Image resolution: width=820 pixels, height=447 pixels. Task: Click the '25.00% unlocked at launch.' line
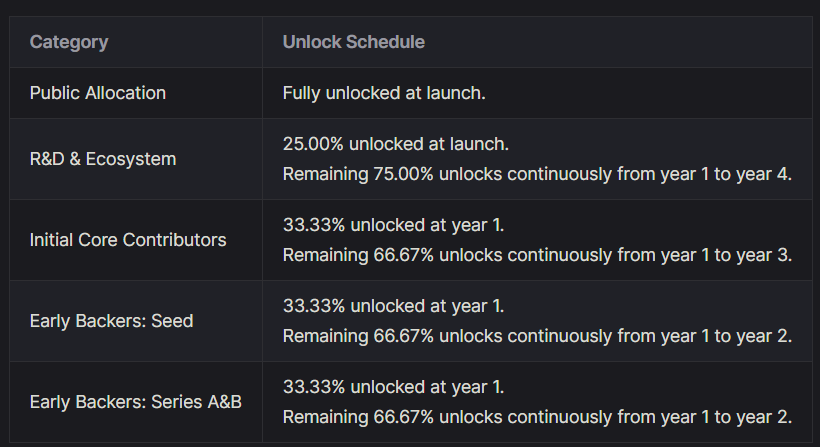coord(395,144)
